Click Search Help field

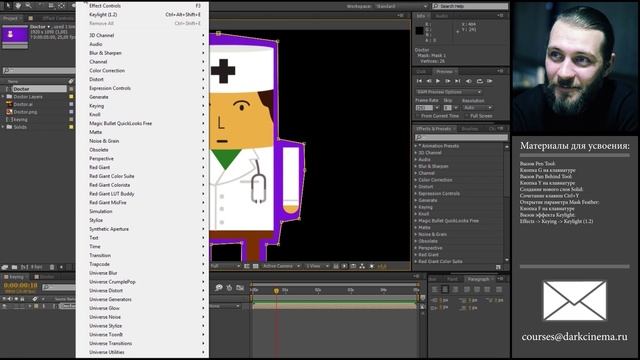pos(470,6)
